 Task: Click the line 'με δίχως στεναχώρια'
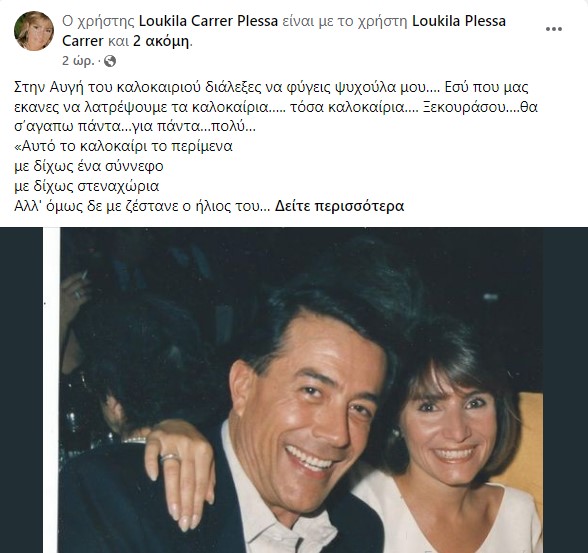coord(87,186)
